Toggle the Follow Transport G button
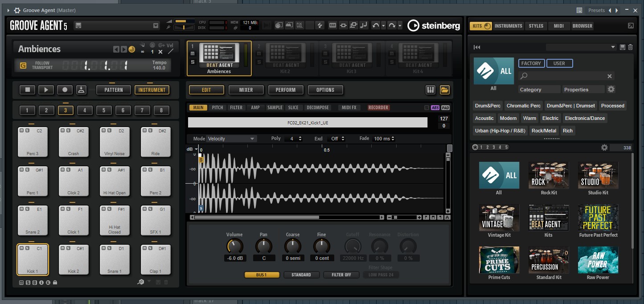Screen dimensions: 644x304 pos(23,66)
